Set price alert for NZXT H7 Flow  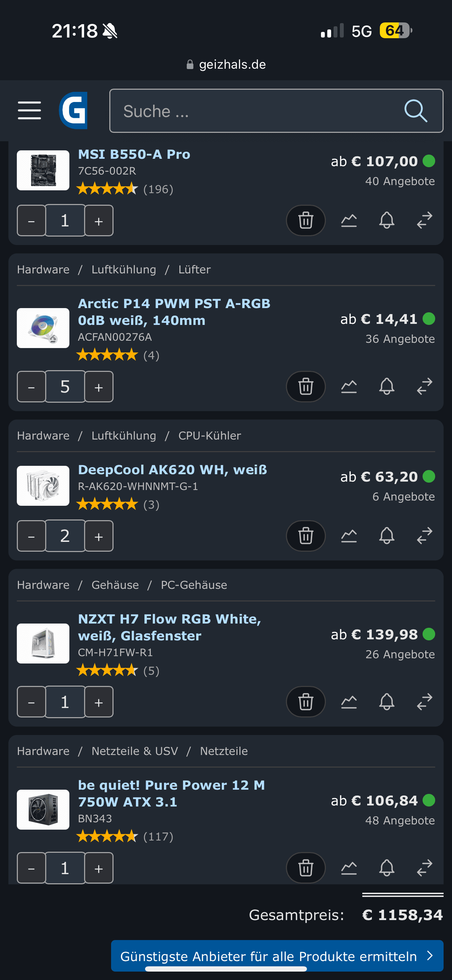click(x=386, y=701)
